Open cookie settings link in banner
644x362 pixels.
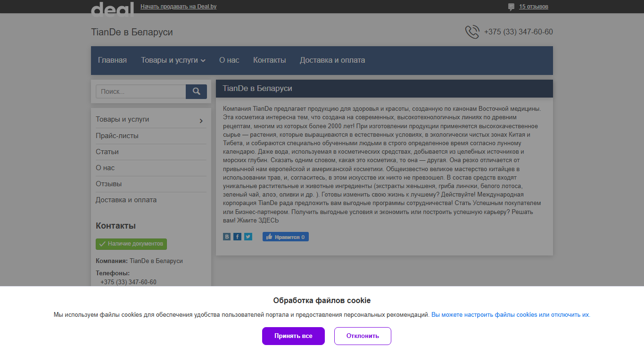point(510,315)
